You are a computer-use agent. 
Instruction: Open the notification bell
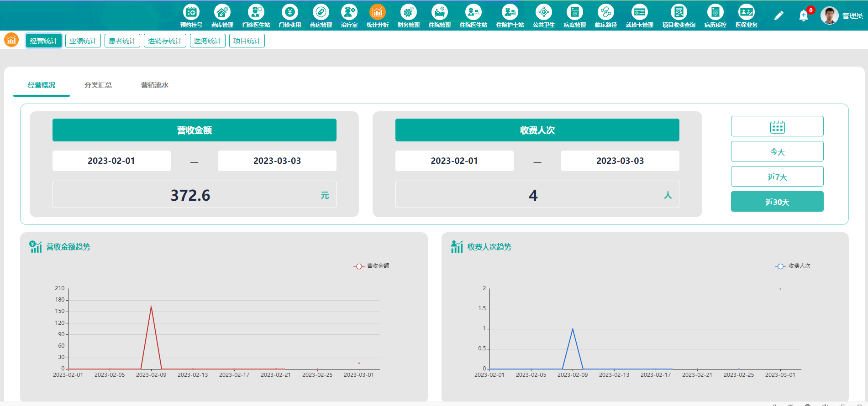tap(804, 16)
